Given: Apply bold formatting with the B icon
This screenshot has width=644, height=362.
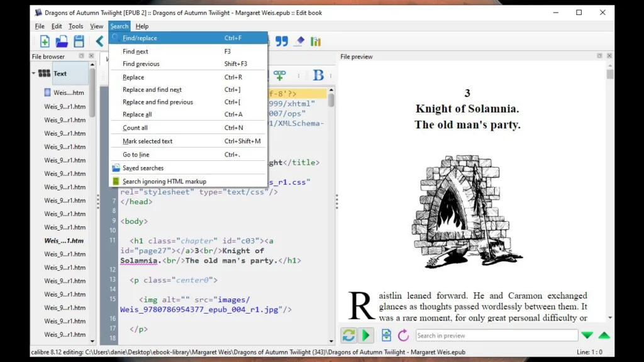Looking at the screenshot, I should 318,75.
